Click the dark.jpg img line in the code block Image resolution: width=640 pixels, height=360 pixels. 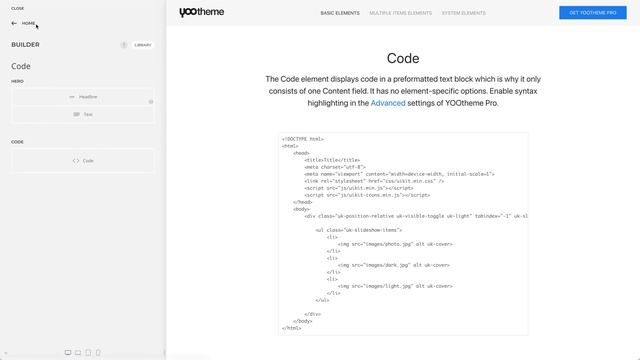click(x=393, y=265)
